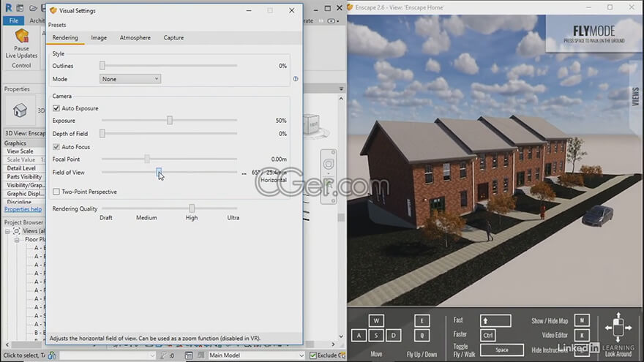This screenshot has height=362, width=644.
Task: Click the Visual Settings title bar Enscape icon
Action: pyautogui.click(x=53, y=11)
